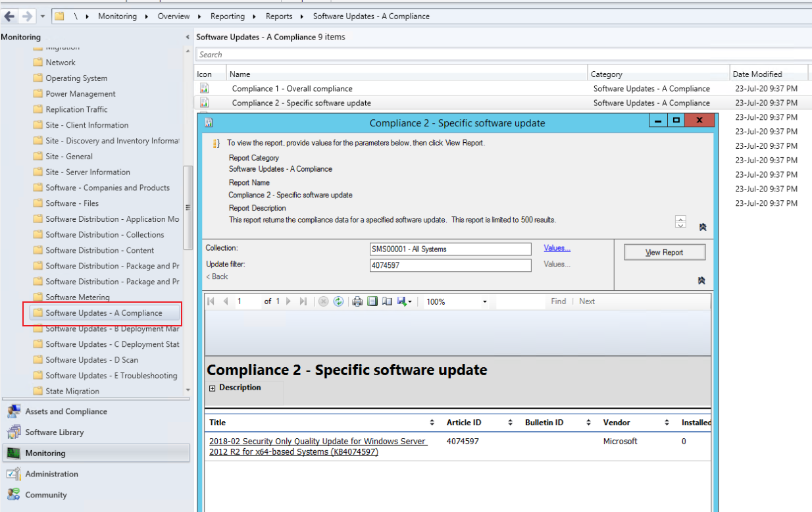
Task: Click the View Report button
Action: tap(664, 251)
